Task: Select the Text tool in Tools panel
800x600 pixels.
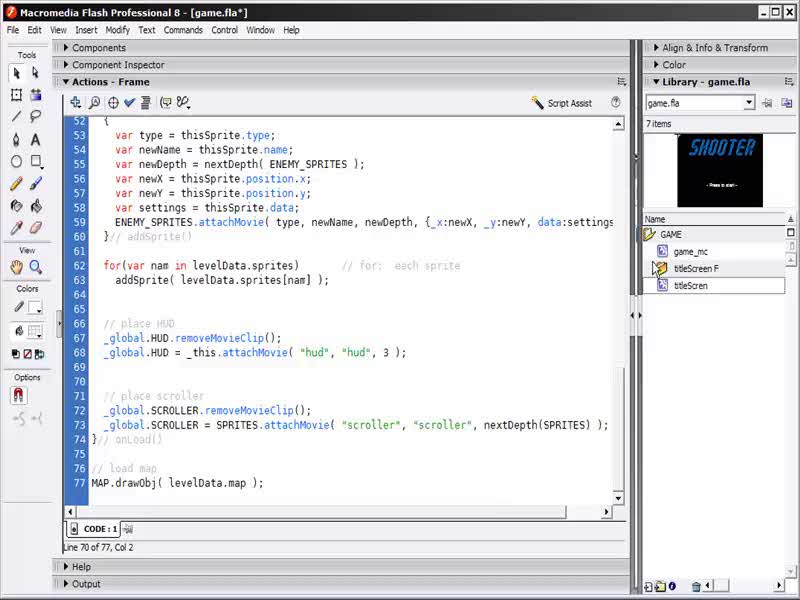Action: coord(36,139)
